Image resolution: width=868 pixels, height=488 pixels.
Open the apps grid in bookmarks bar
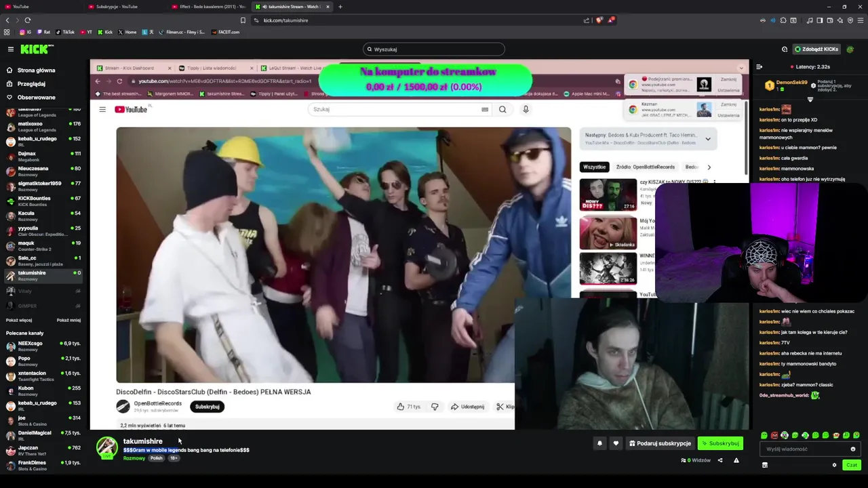coord(7,32)
